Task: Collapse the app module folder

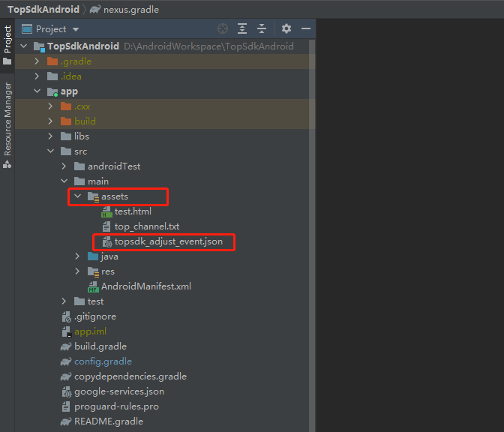Action: click(x=37, y=91)
